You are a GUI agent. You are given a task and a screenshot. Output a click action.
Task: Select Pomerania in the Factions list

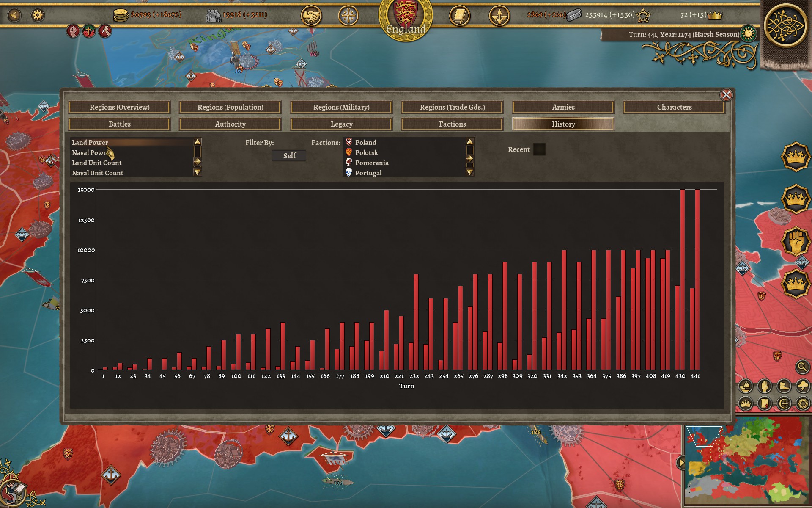[404, 163]
